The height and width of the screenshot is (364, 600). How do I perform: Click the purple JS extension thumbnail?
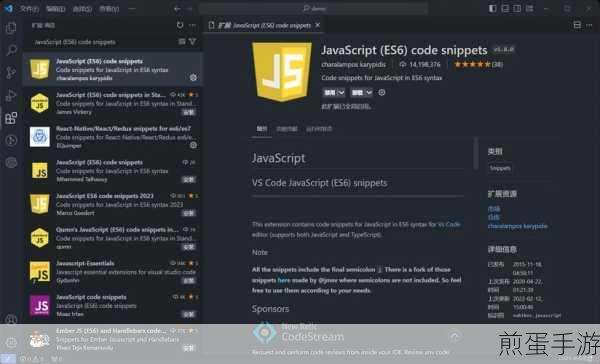40,305
